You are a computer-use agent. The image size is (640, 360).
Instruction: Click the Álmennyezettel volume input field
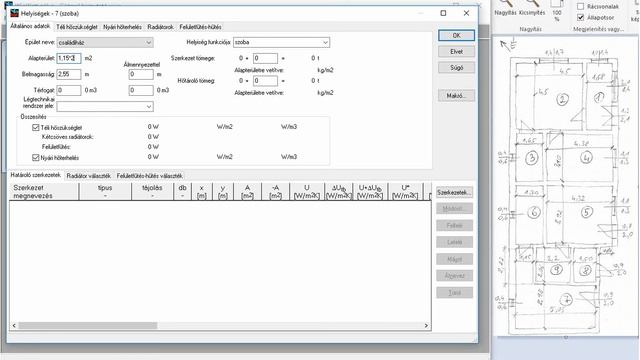tap(141, 90)
